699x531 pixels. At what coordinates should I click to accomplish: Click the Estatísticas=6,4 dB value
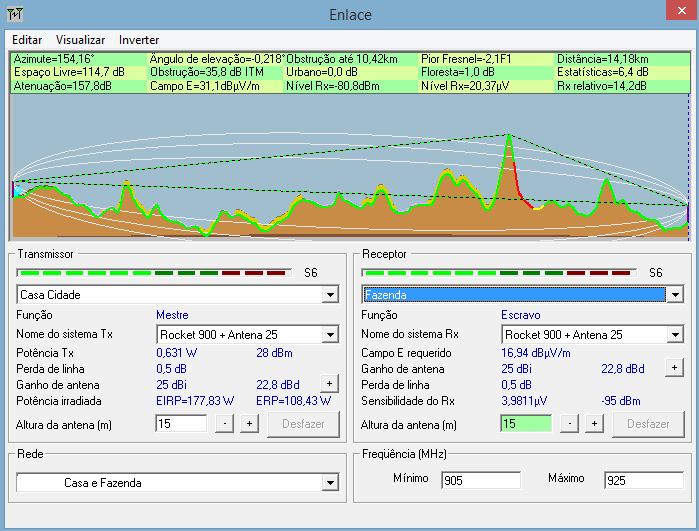603,72
